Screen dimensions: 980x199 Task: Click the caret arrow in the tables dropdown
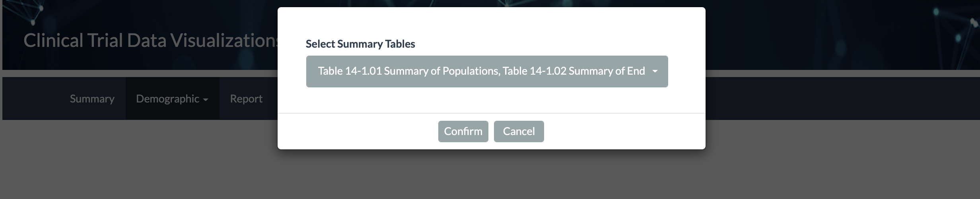pos(655,71)
